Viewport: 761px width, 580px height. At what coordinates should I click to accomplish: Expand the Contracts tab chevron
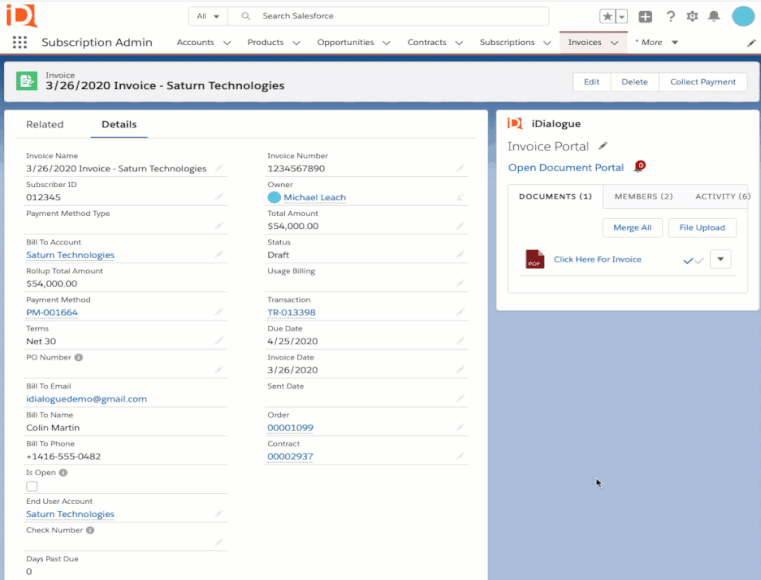[x=459, y=43]
